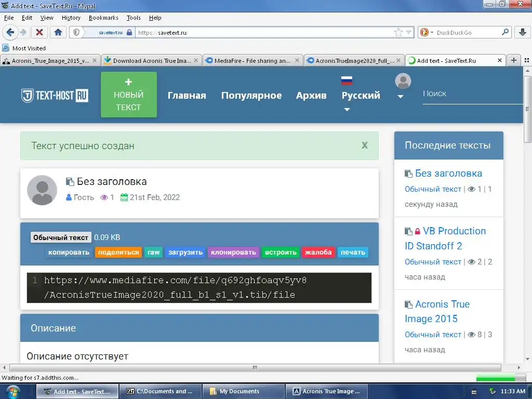This screenshot has width=532, height=399.
Task: Click the search magnifier icon
Action: point(505,32)
